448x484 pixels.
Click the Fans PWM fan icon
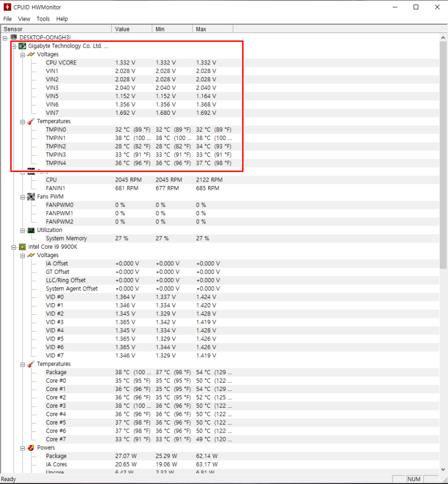tap(31, 197)
